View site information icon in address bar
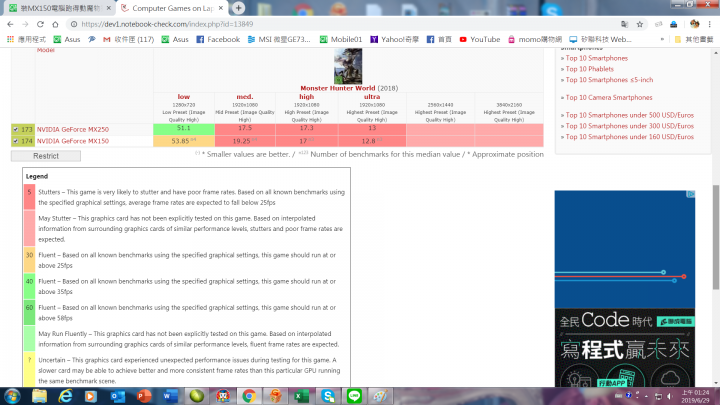Screen dimensions: 720x405 (x=74, y=24)
